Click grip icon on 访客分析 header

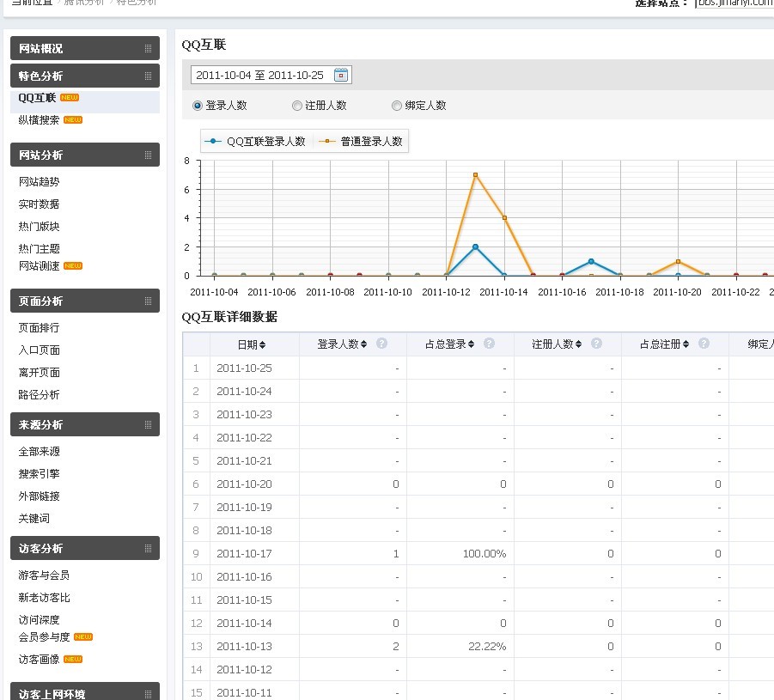tap(148, 549)
